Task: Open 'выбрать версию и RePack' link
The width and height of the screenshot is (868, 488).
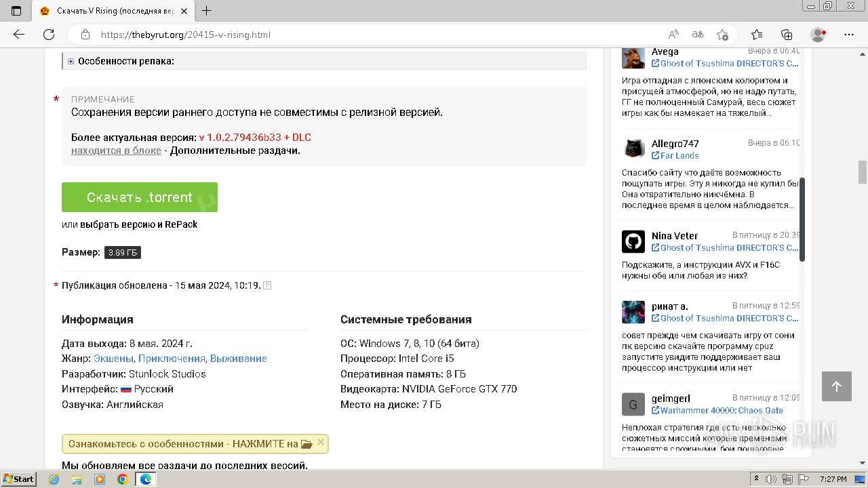Action: tap(139, 224)
